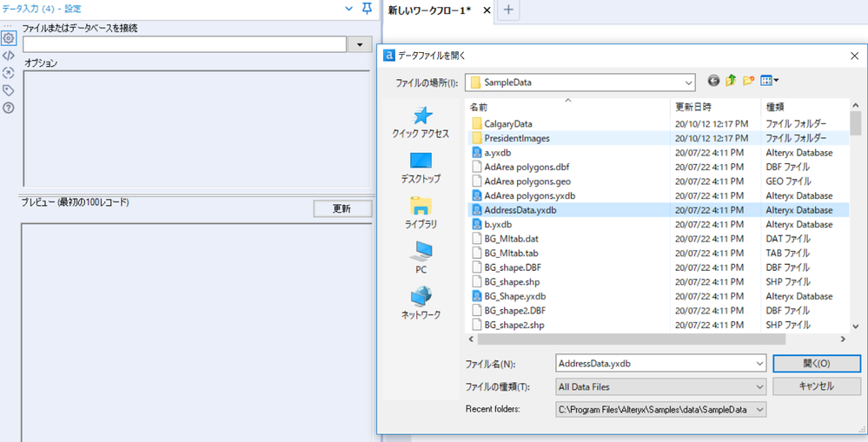Close the new workflow 1 tab
This screenshot has width=868, height=442.
point(487,10)
